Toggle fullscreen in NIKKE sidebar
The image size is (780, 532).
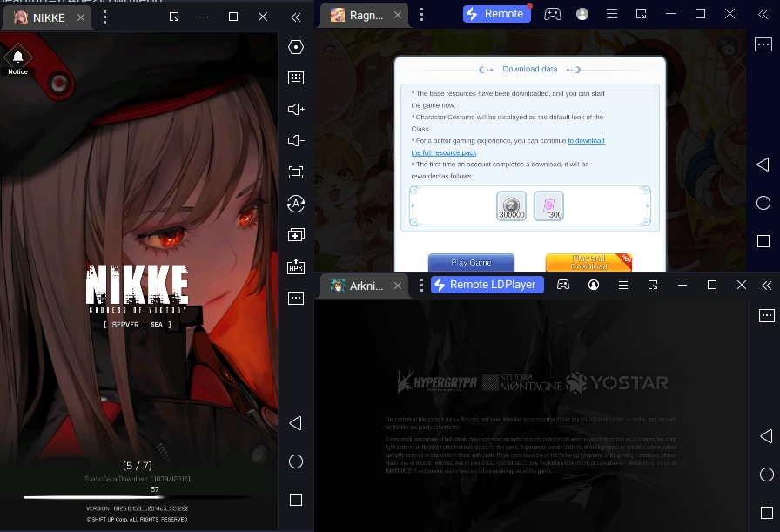[x=296, y=172]
